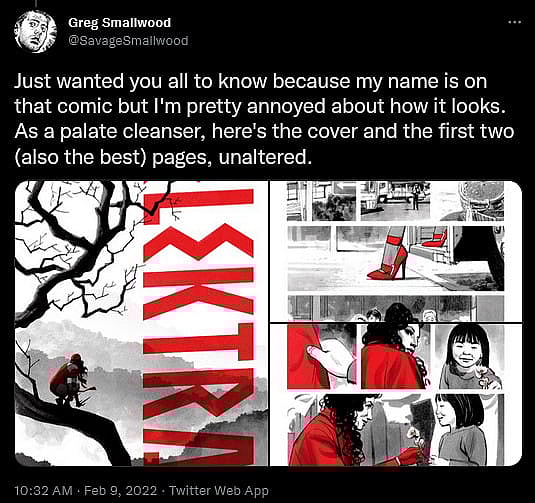Screen dimensions: 535x503
Task: Click the curly-haired woman in red coat
Action: pyautogui.click(x=395, y=357)
